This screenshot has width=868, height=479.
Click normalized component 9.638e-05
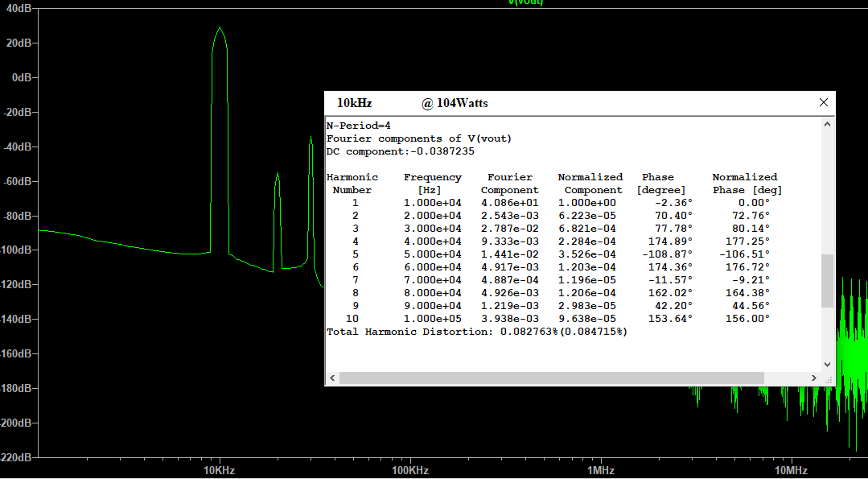[586, 319]
